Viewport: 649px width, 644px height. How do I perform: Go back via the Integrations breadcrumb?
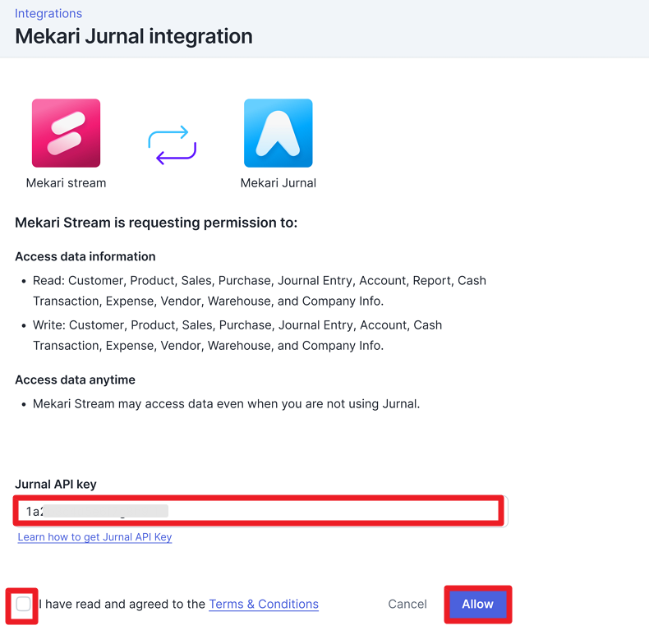[48, 13]
